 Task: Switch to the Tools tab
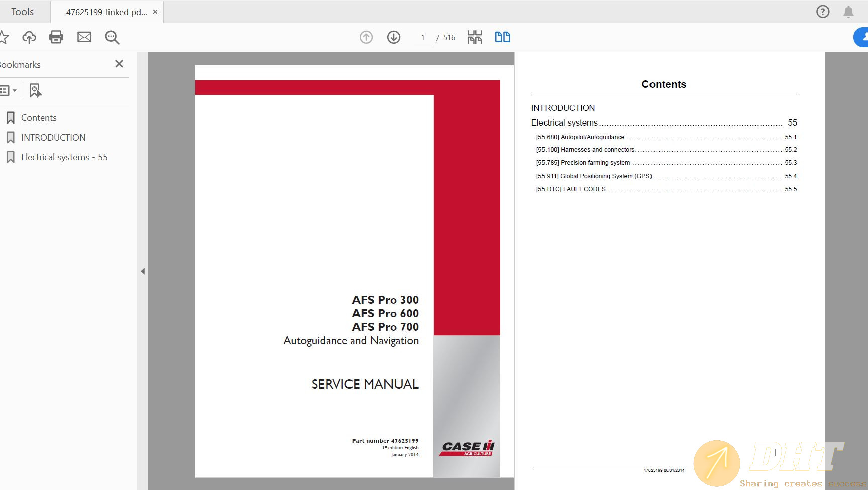point(23,11)
